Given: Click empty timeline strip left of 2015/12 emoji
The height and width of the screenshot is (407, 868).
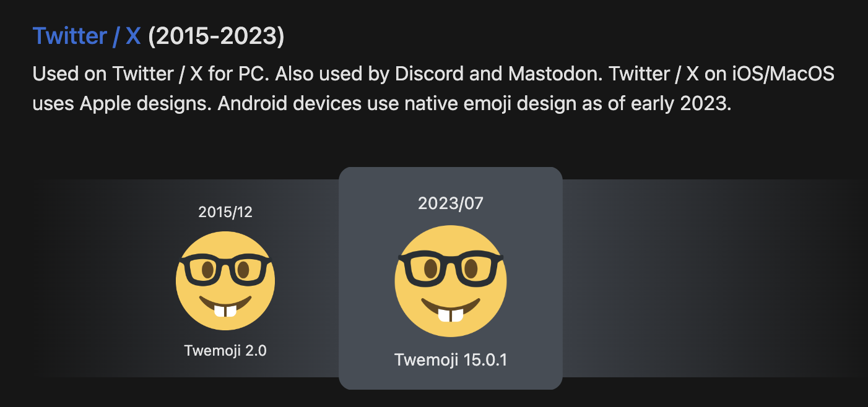Looking at the screenshot, I should [105, 278].
